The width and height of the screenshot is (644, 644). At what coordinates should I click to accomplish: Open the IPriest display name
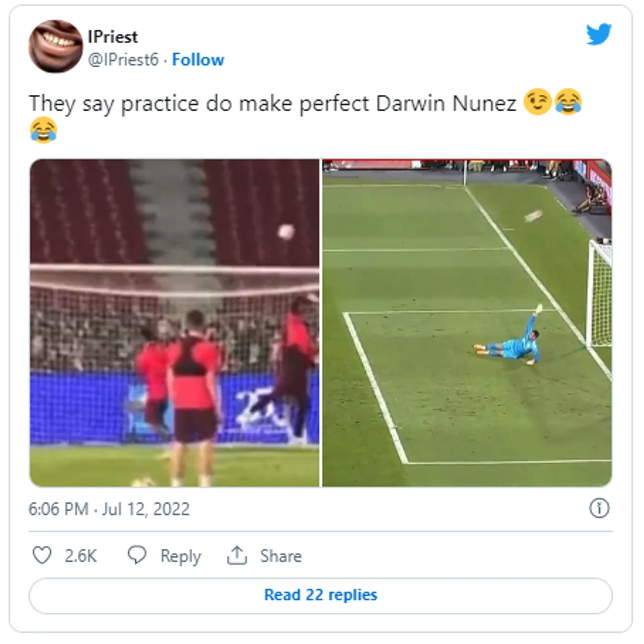113,37
